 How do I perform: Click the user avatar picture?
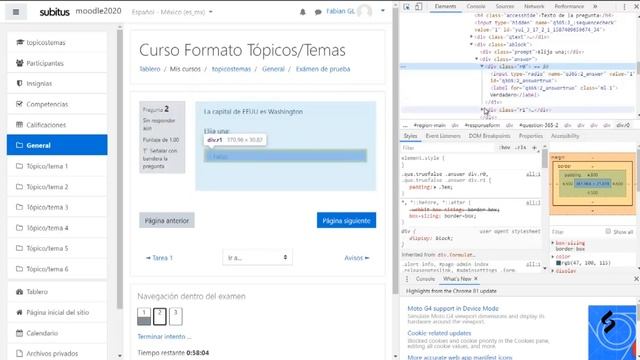(364, 11)
